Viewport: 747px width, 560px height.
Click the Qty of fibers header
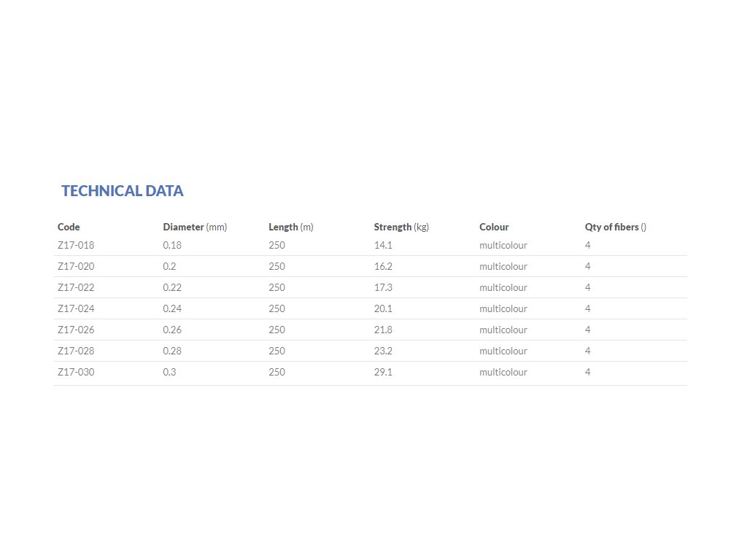(x=615, y=227)
